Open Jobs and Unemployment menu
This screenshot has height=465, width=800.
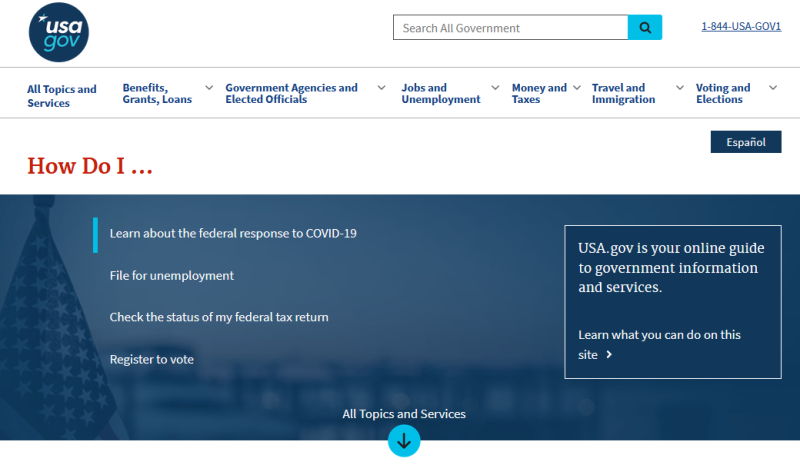441,93
